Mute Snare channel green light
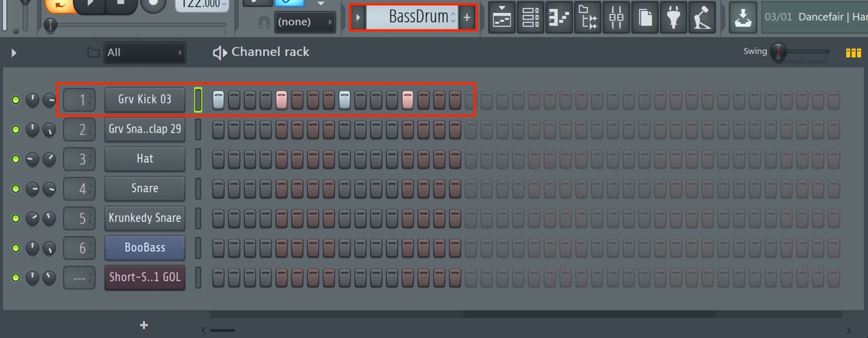This screenshot has height=338, width=868. click(16, 189)
